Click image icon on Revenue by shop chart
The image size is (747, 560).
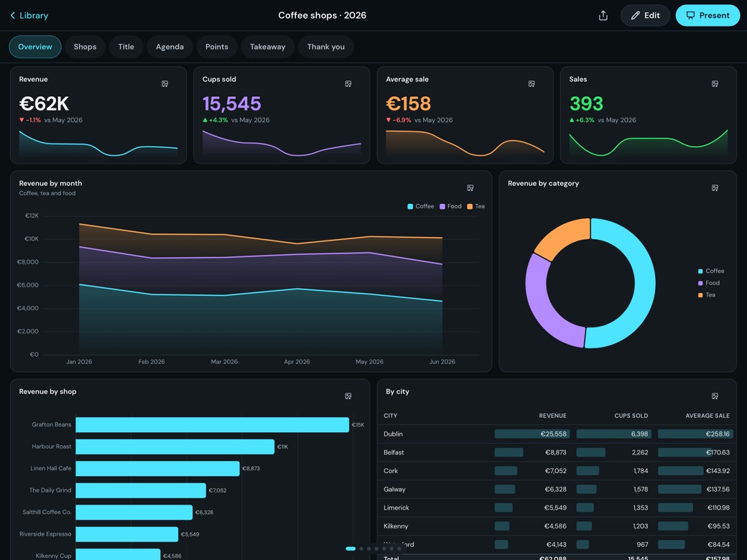348,396
